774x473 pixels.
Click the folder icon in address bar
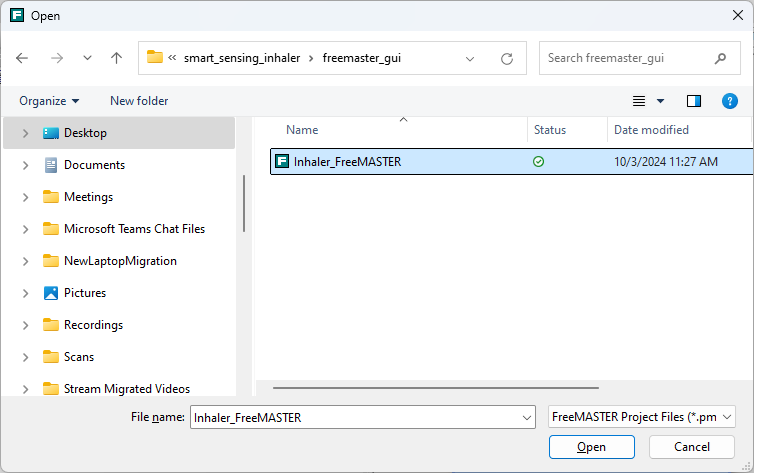155,57
